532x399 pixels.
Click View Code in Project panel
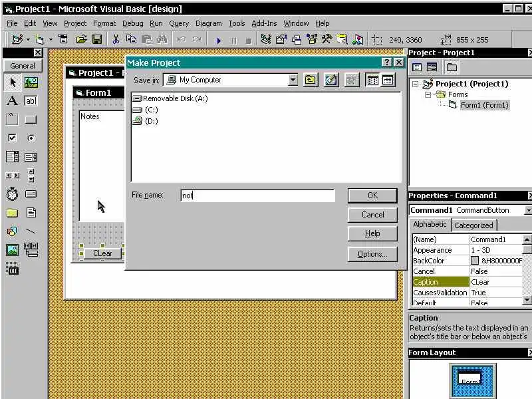pos(417,67)
